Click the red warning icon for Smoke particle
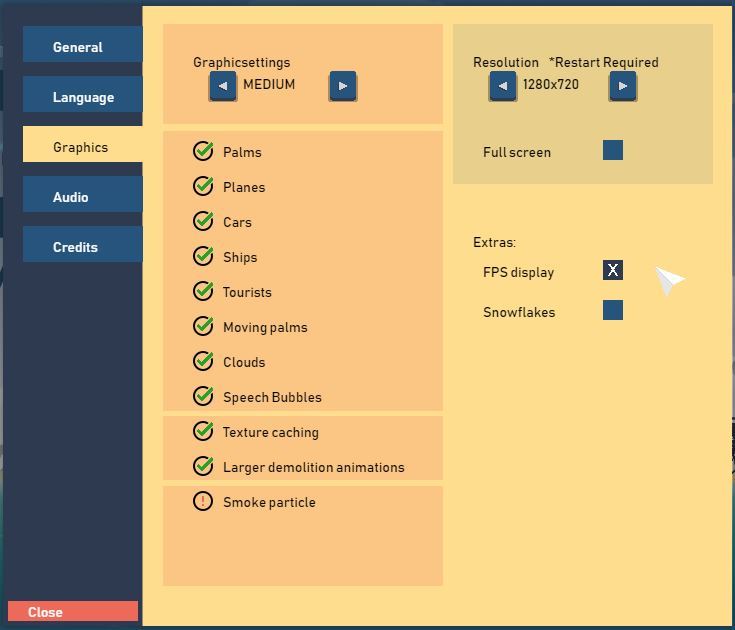 203,501
